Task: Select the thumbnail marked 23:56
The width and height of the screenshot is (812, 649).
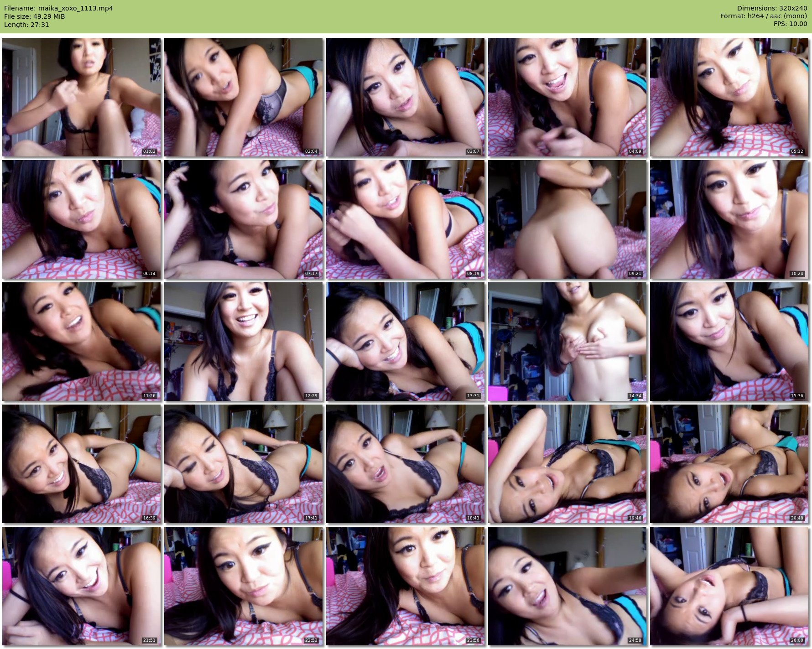Action: (x=406, y=586)
